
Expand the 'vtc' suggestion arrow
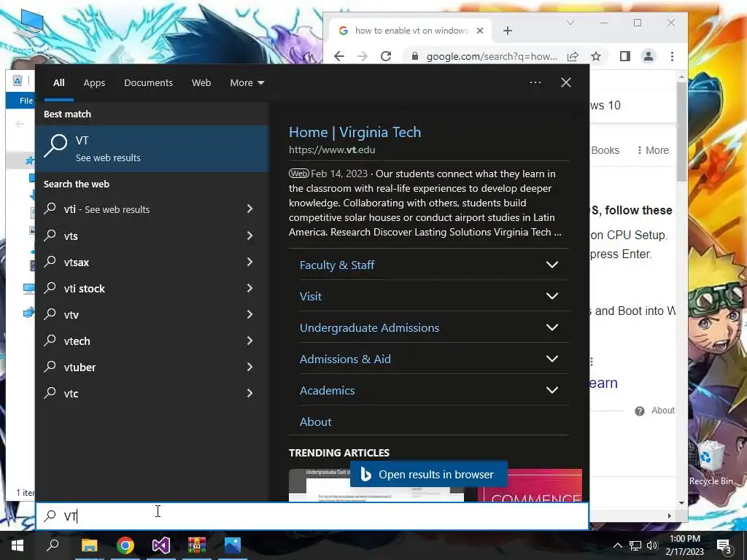(x=249, y=393)
